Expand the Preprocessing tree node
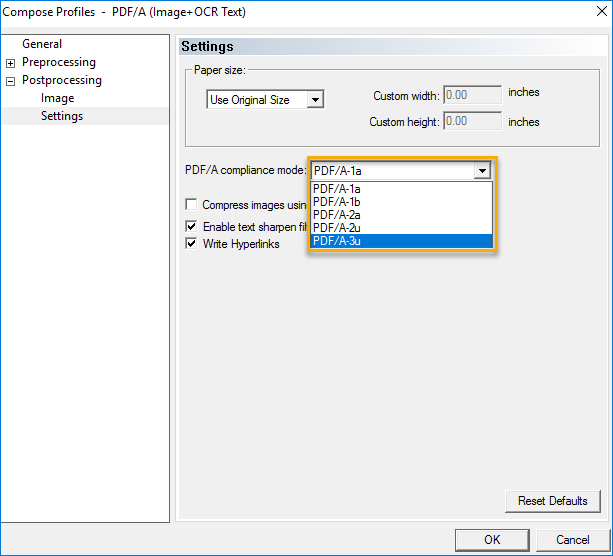The image size is (613, 556). pos(11,63)
